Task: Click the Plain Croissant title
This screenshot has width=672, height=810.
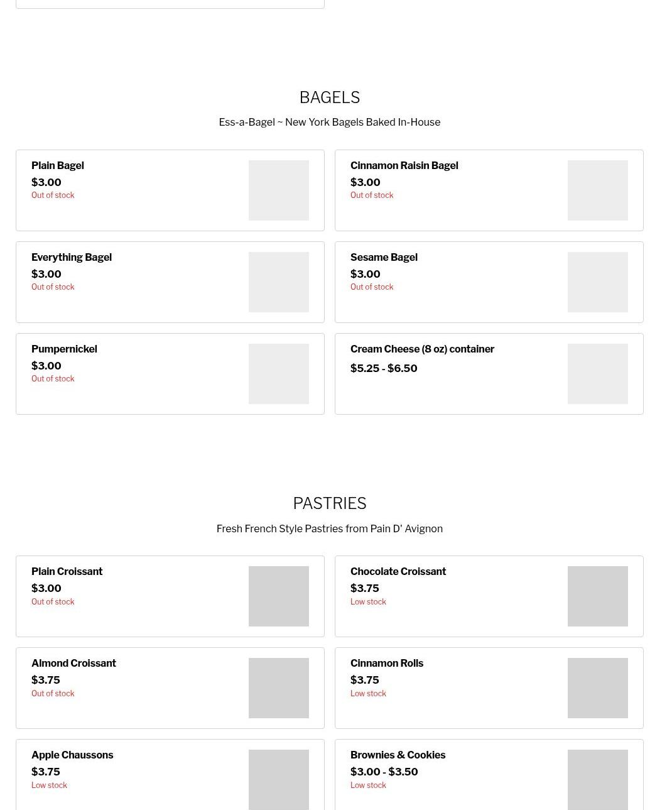Action: 67,572
